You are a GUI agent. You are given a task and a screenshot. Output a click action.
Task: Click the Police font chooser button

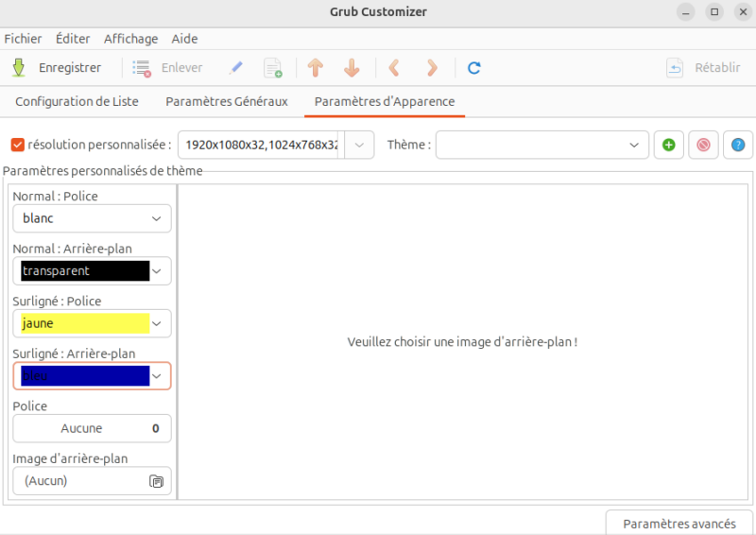tap(92, 428)
